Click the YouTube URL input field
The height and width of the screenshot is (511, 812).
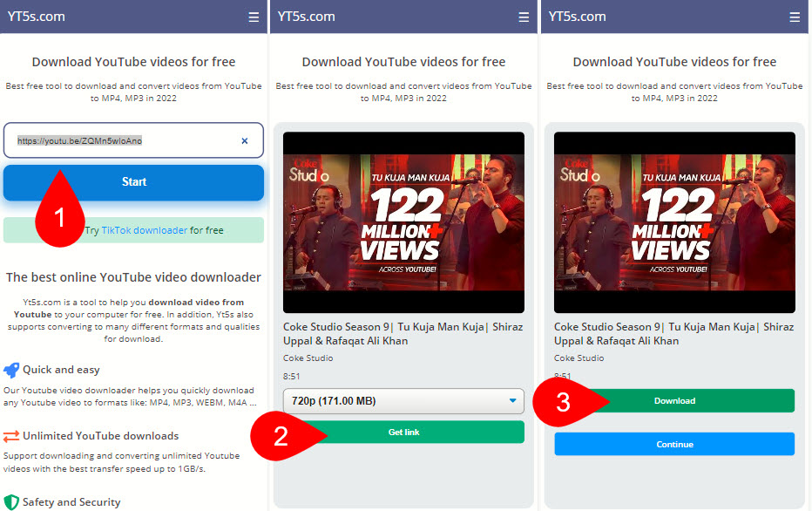[x=133, y=140]
